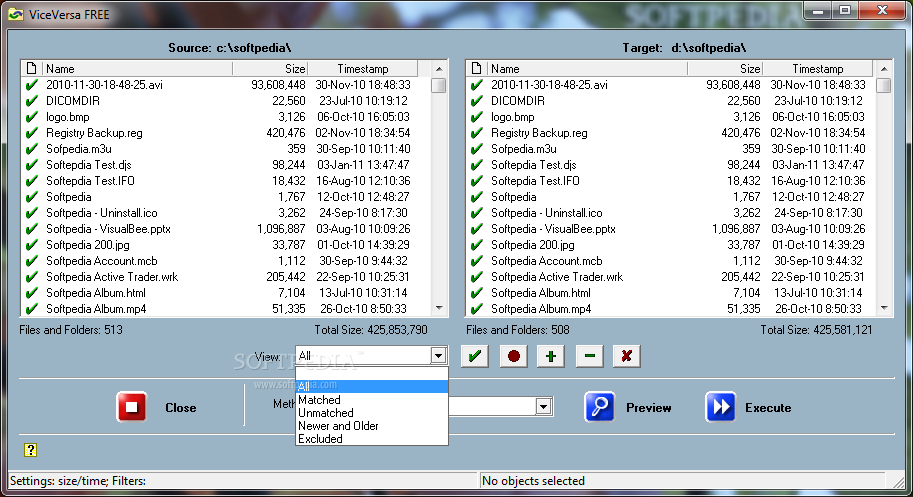Image resolution: width=913 pixels, height=497 pixels.
Task: Click the file-type icon header in Source list
Action: [31, 68]
